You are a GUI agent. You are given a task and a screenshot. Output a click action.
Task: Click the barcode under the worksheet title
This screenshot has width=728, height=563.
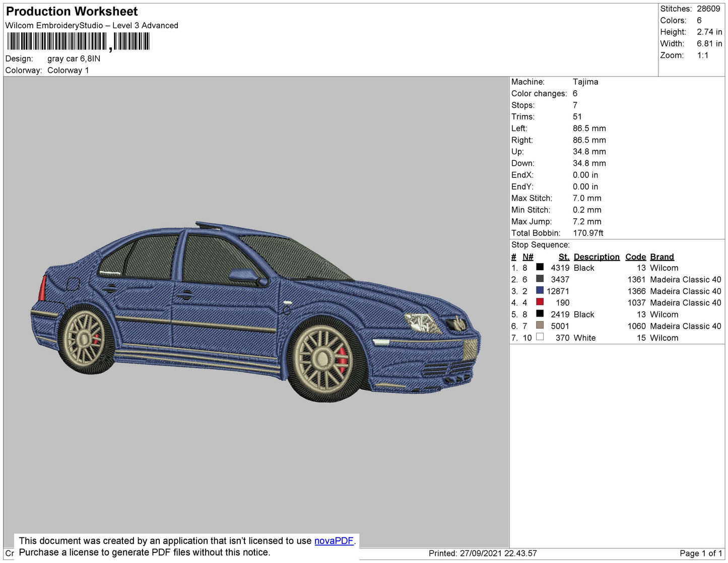(x=79, y=41)
